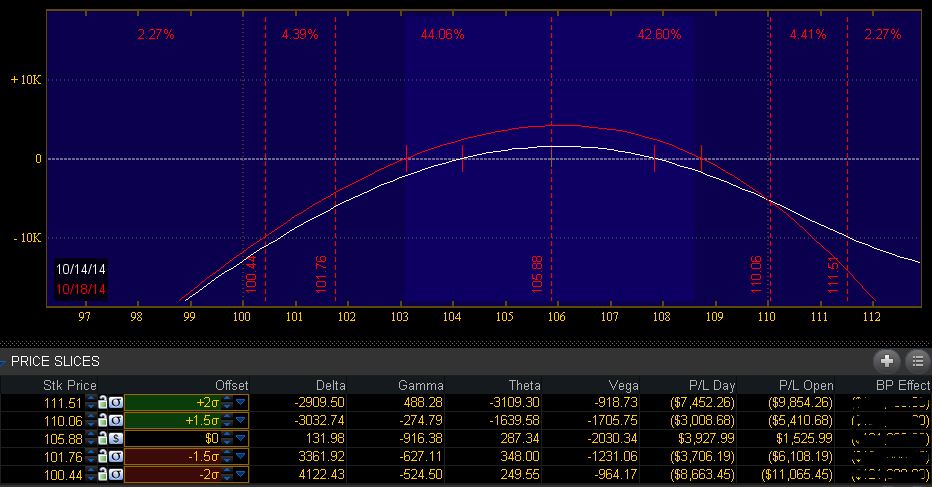The height and width of the screenshot is (487, 932).
Task: Click sigma mode icon on 101.76 row
Action: point(115,456)
